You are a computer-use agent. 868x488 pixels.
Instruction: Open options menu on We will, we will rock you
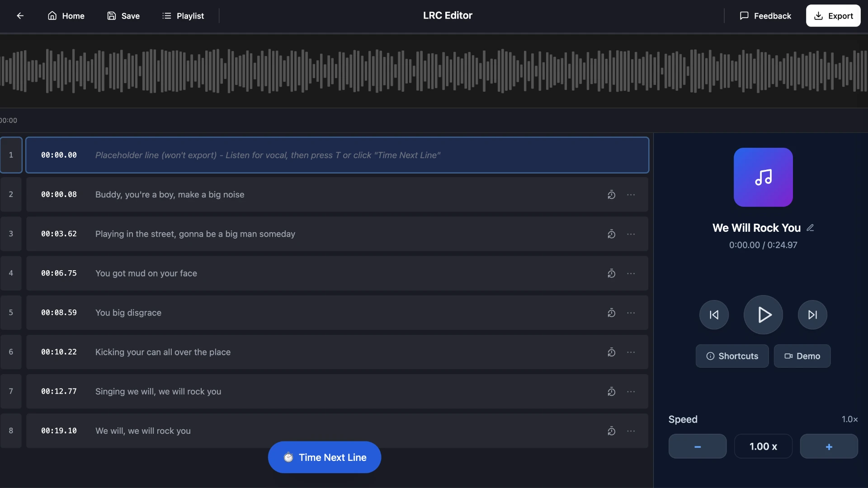click(x=631, y=431)
